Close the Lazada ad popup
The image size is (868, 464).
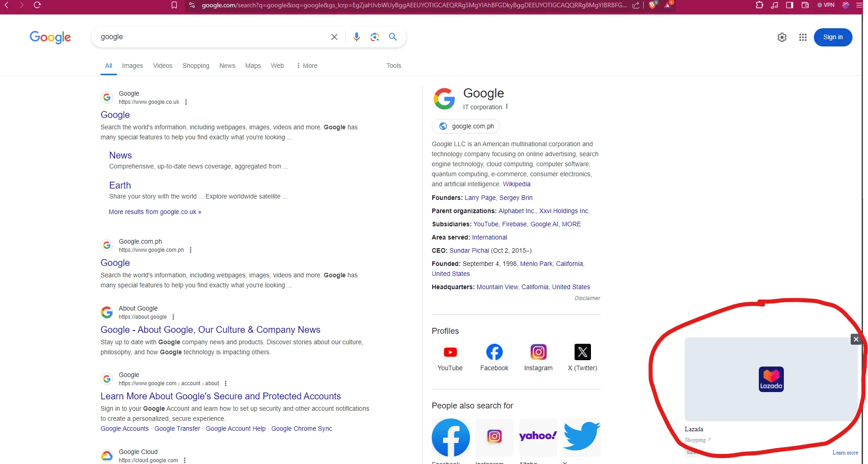click(856, 339)
